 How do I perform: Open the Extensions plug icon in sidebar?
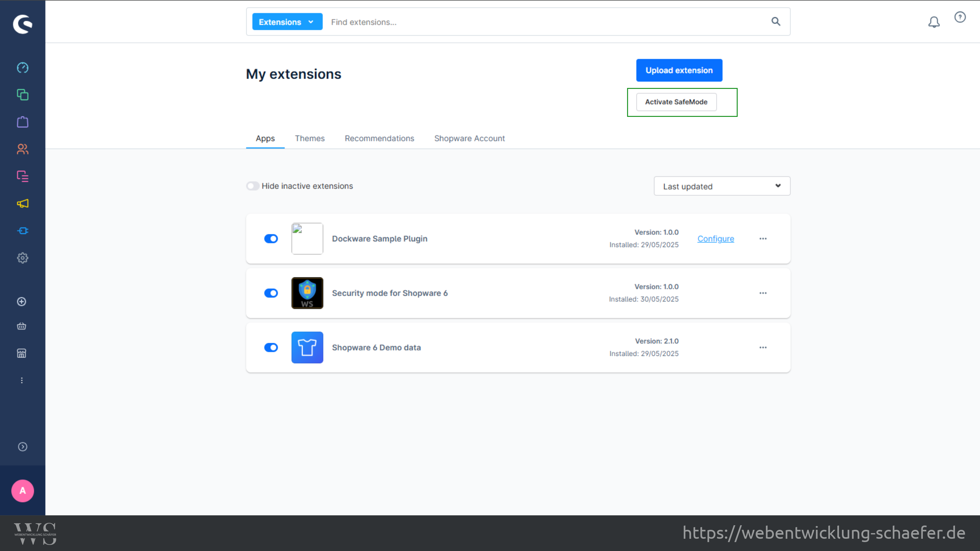(23, 231)
